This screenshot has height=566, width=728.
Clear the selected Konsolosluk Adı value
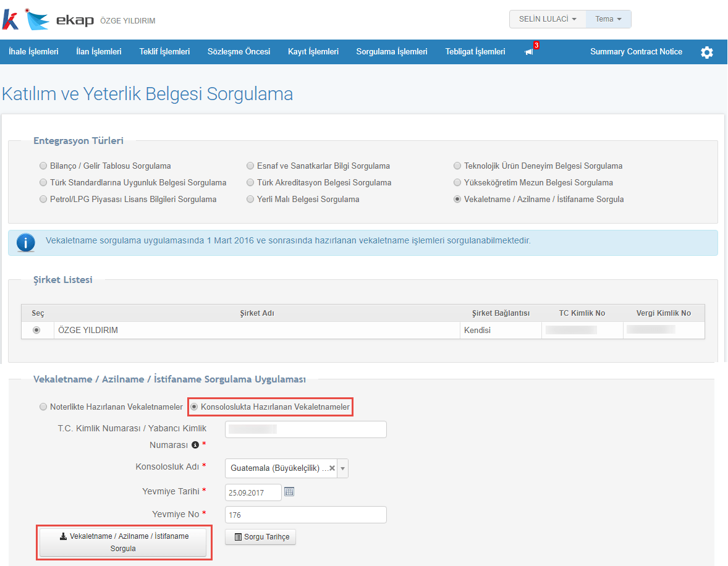pos(332,468)
